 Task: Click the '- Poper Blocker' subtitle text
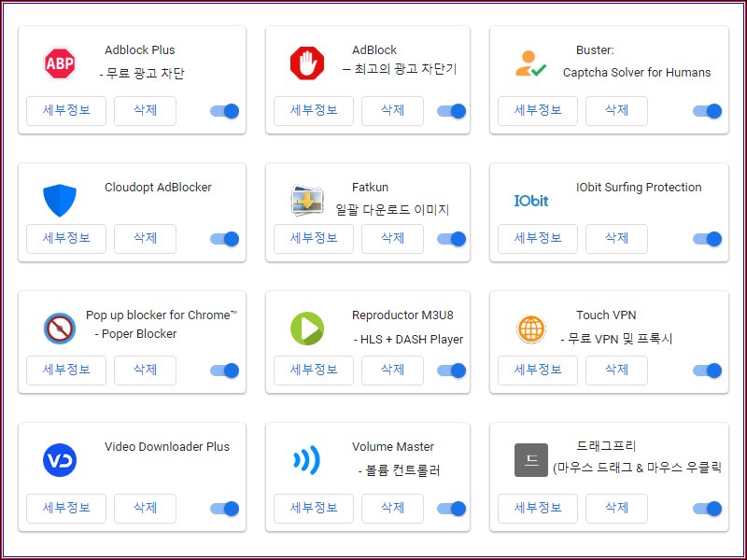135,334
